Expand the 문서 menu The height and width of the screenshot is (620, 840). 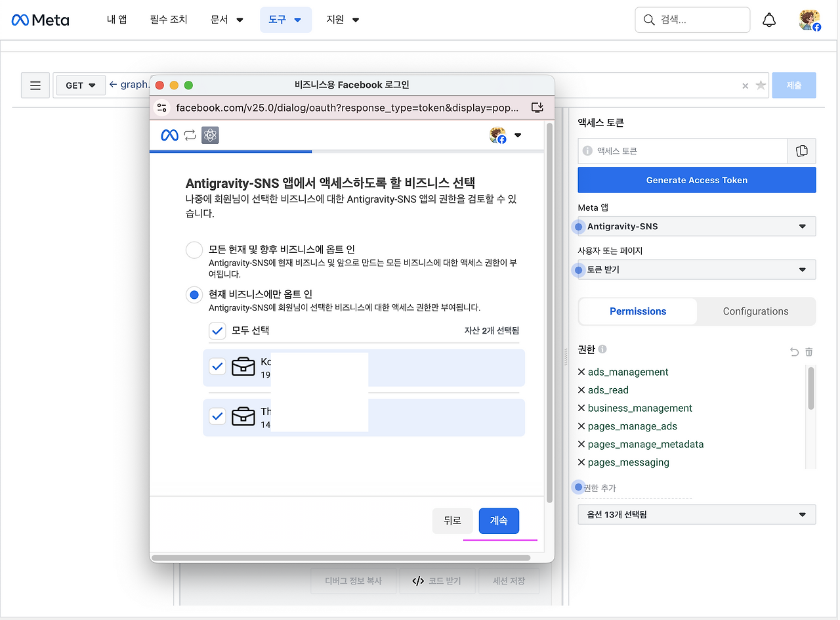(x=227, y=20)
